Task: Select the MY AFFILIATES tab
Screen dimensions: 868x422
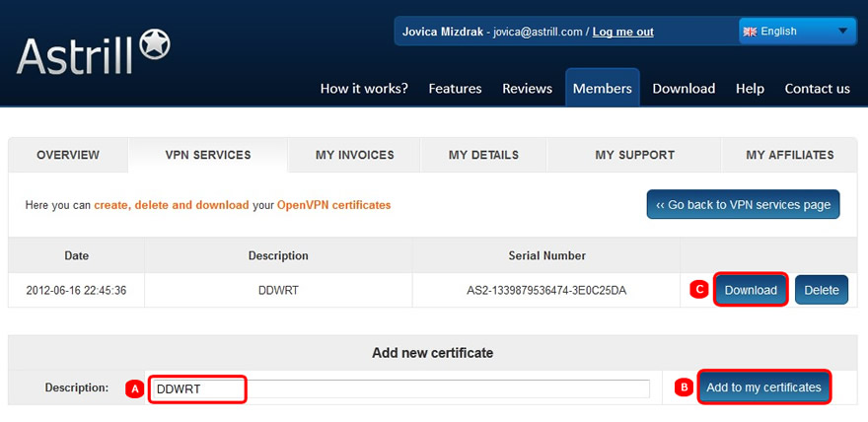Action: [x=790, y=156]
